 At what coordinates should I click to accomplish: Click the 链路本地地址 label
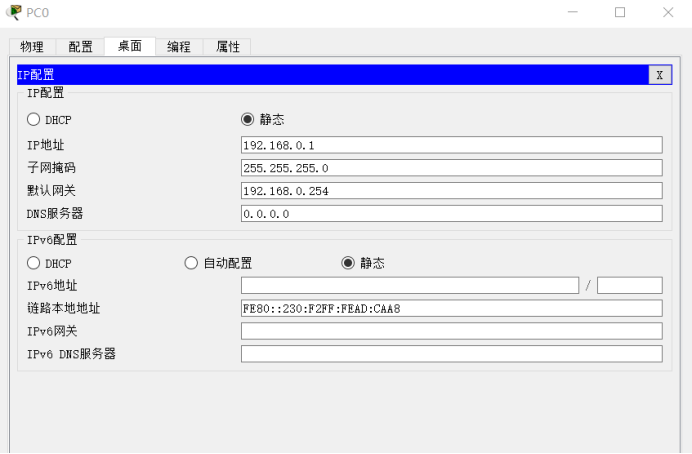point(64,308)
